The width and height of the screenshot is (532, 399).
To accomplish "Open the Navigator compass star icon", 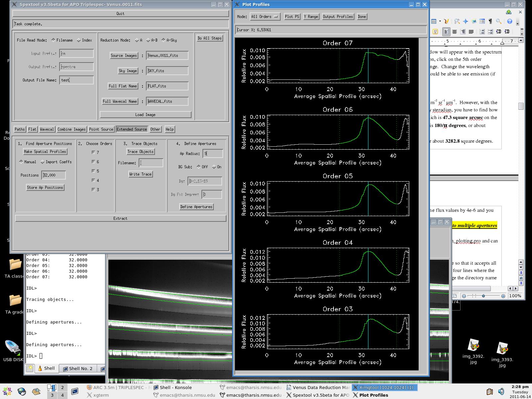I will (x=465, y=21).
